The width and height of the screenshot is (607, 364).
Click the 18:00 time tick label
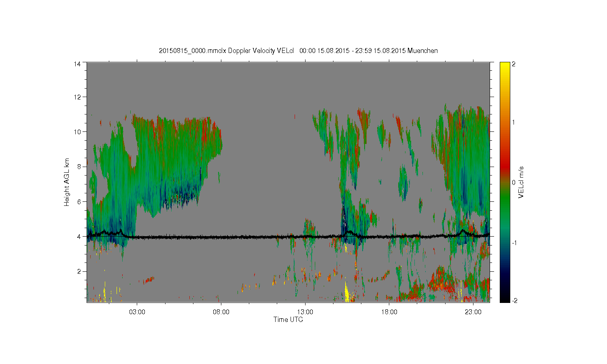[389, 312]
